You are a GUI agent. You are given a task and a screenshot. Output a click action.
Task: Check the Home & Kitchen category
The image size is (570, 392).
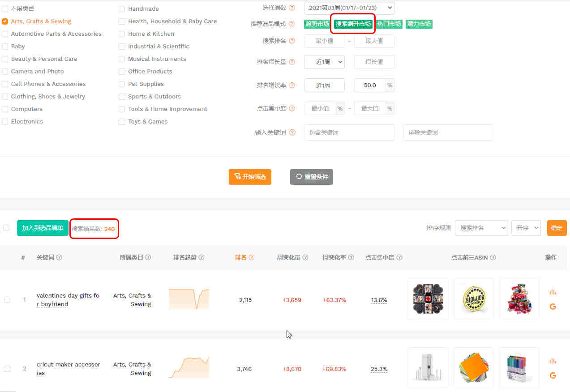coord(122,34)
